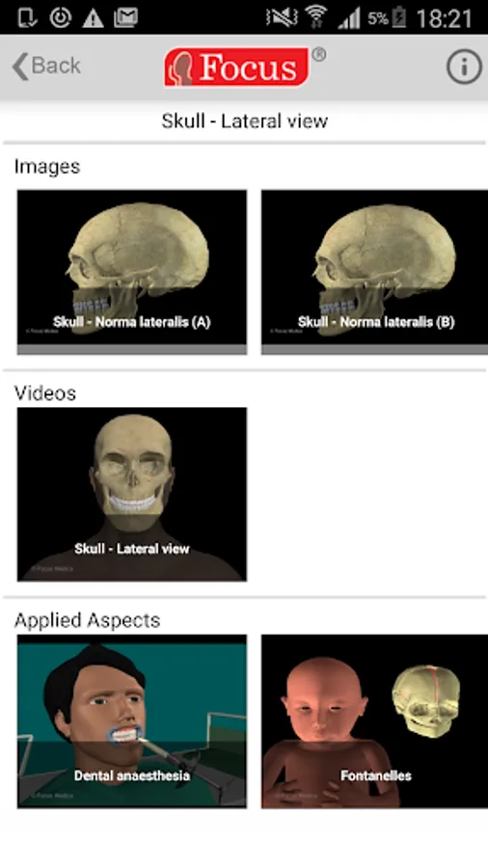Select the Videos section heading
Image resolution: width=488 pixels, height=868 pixels.
click(x=44, y=393)
